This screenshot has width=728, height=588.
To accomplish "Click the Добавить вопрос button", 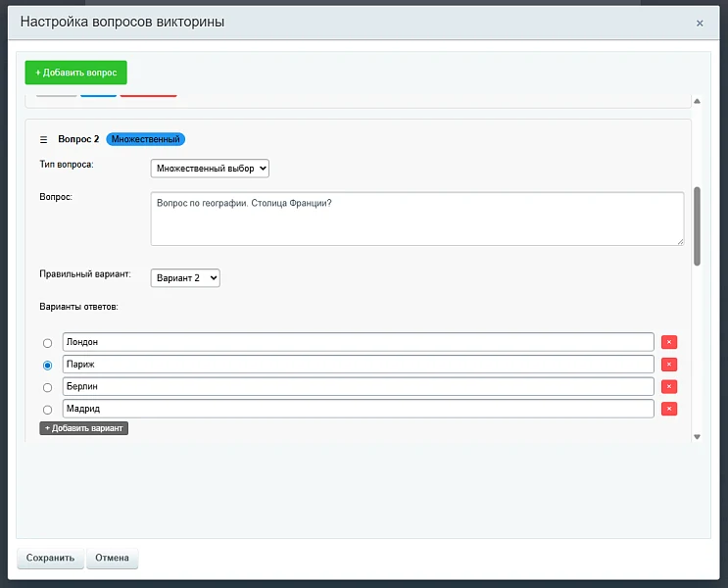I will (76, 73).
